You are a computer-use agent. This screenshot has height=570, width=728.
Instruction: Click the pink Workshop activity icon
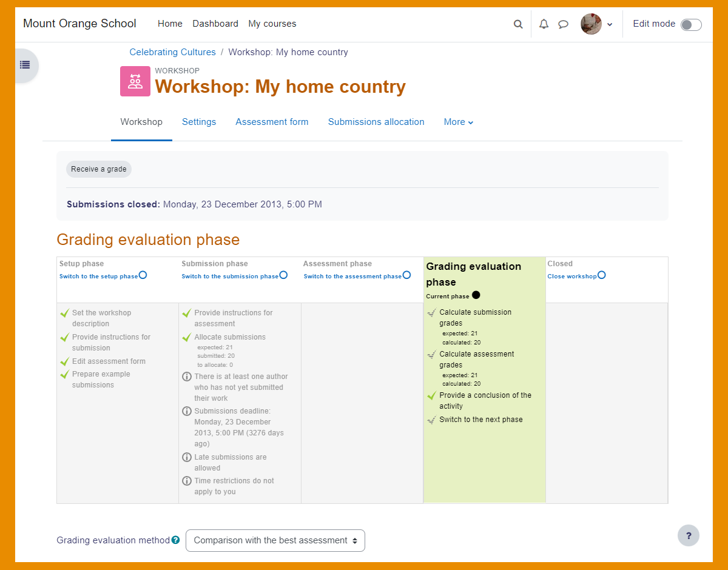[x=135, y=81]
